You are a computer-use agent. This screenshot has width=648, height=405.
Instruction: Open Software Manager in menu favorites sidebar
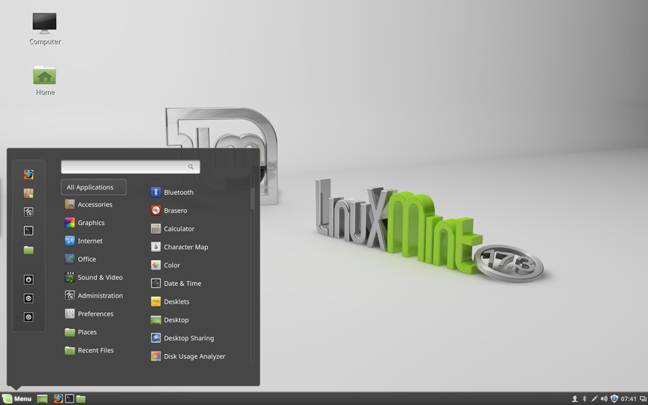29,193
